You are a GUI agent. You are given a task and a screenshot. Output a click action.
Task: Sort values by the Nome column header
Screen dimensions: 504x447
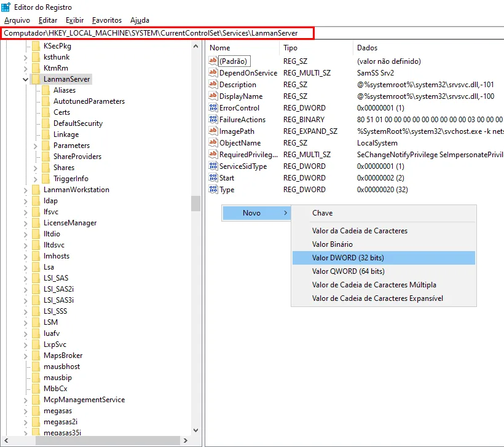(243, 48)
